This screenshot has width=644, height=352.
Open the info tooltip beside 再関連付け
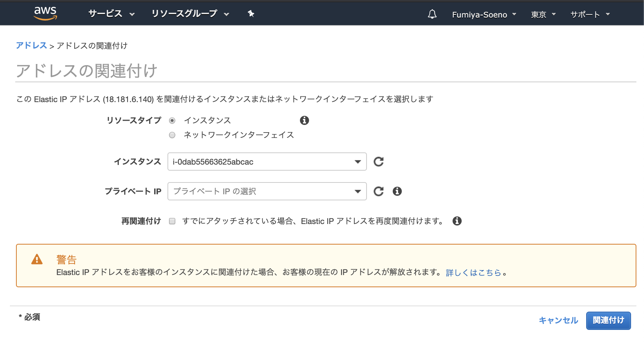(457, 221)
